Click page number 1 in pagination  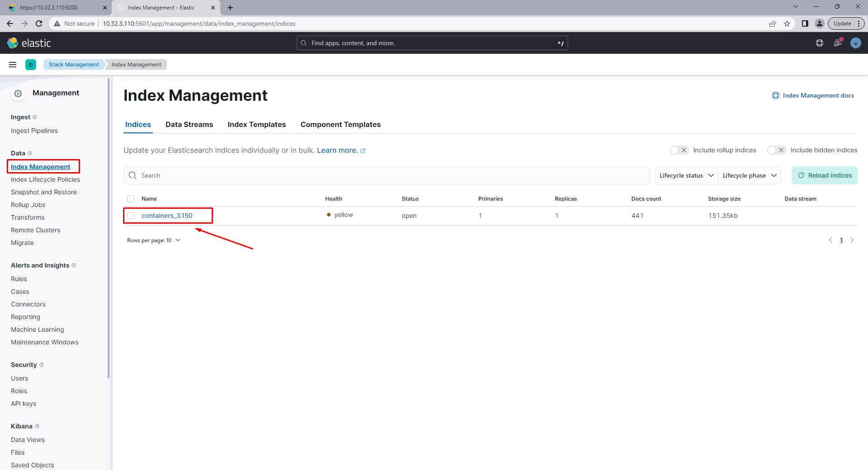[841, 240]
